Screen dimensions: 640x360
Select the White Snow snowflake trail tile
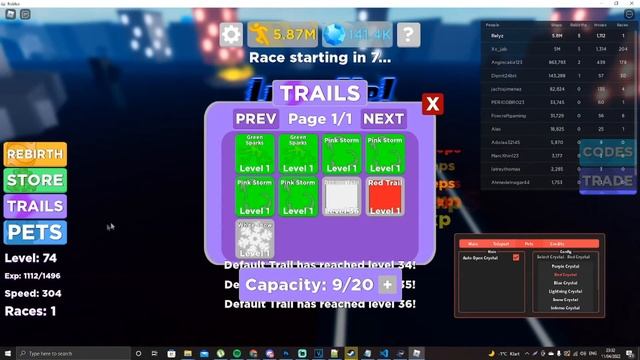coord(255,239)
